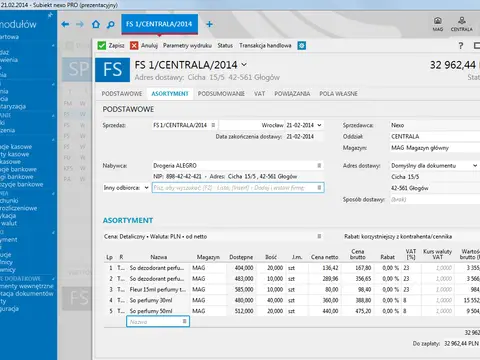Viewport: 480px width, 360px height.
Task: Open the search magnifier icon
Action: coord(111,24)
